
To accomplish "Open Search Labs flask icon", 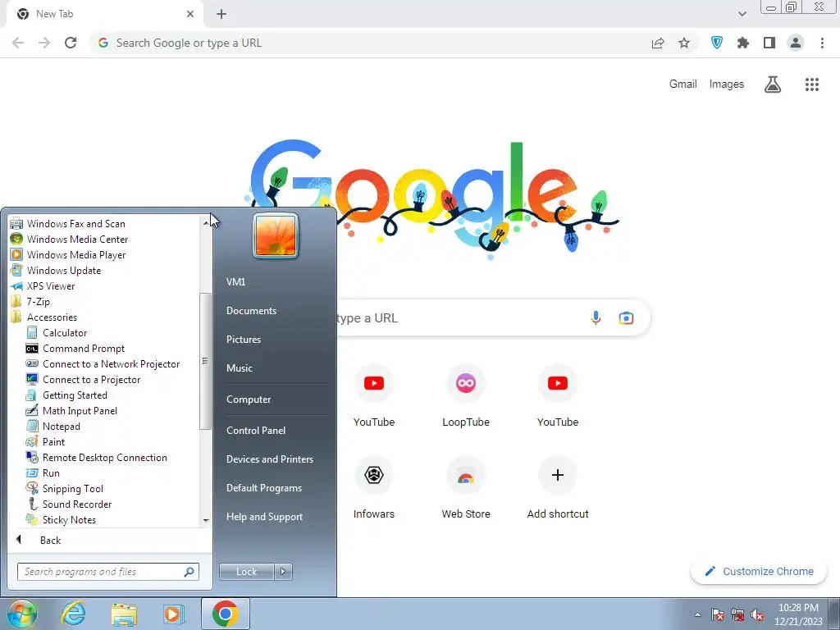I will coord(773,84).
